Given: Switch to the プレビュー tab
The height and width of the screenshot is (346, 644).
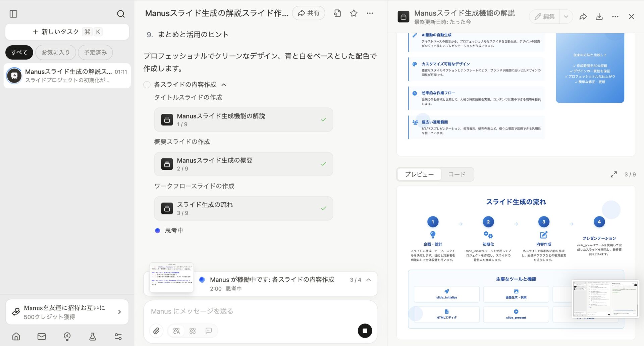Looking at the screenshot, I should pyautogui.click(x=419, y=175).
